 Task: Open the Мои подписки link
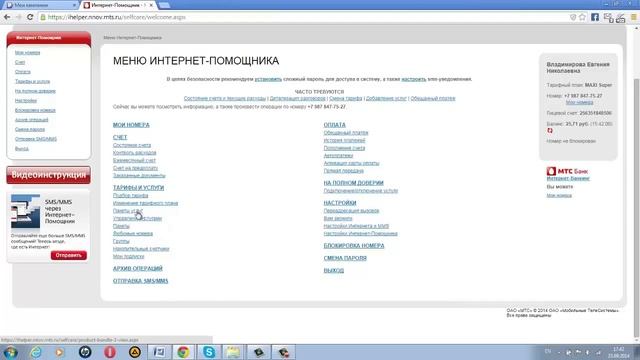128,256
